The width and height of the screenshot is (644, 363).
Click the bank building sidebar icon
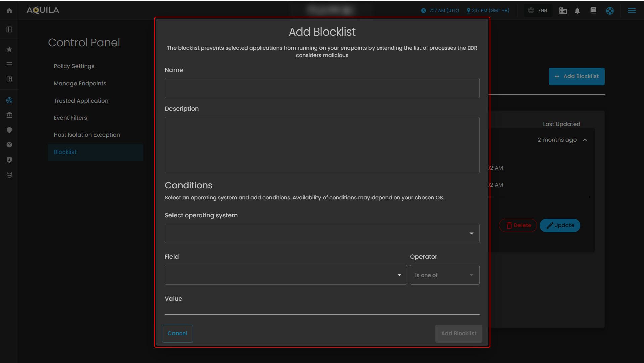pos(9,115)
